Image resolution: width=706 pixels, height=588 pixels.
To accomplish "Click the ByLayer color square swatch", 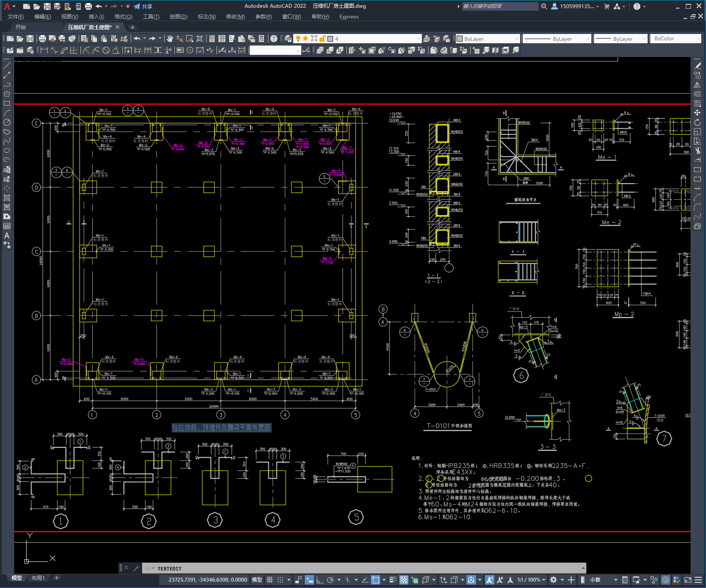I will (460, 39).
